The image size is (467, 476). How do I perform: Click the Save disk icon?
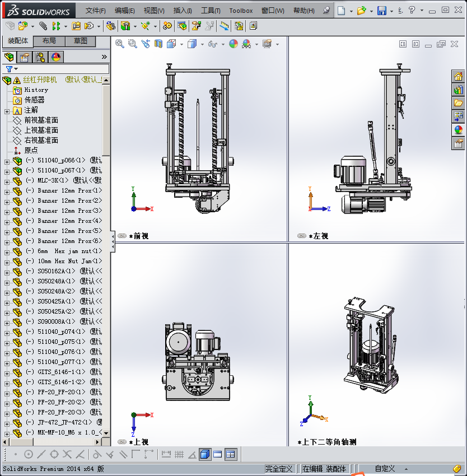381,11
